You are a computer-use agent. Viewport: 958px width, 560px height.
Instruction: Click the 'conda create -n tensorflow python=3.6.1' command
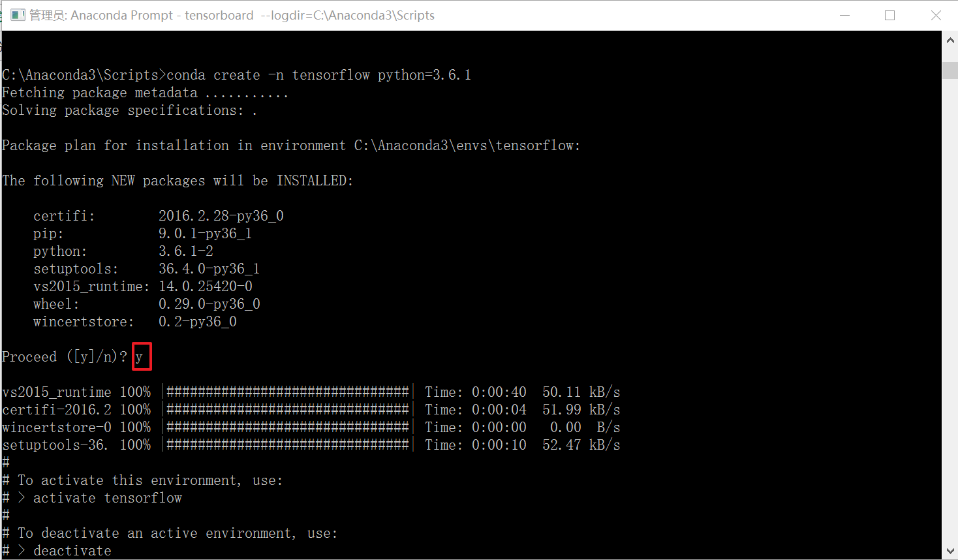click(x=318, y=75)
